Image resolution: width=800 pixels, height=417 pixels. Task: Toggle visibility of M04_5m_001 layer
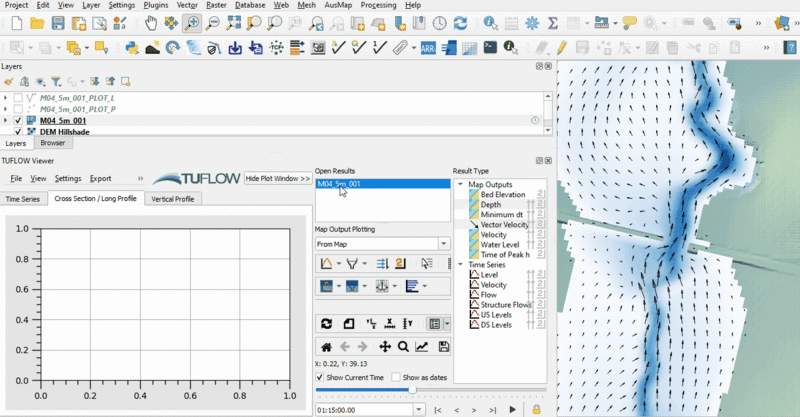coord(18,120)
